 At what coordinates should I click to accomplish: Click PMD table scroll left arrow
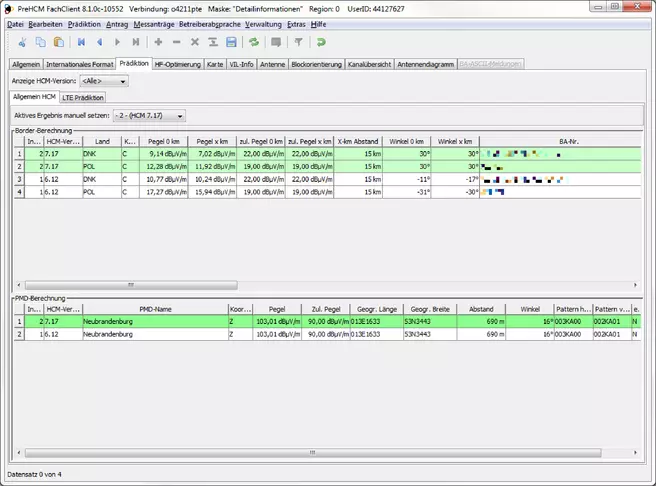tap(18, 453)
